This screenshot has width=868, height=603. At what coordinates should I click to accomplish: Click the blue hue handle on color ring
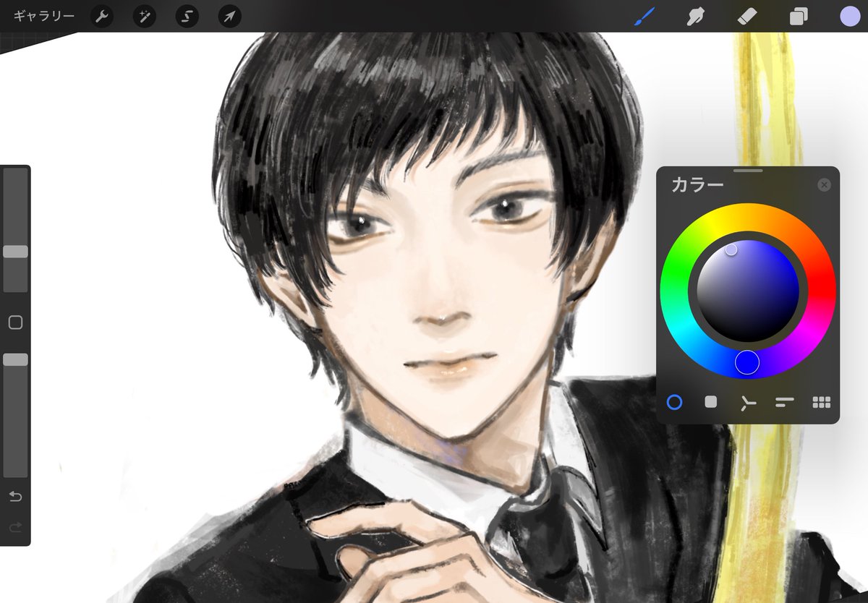(747, 363)
